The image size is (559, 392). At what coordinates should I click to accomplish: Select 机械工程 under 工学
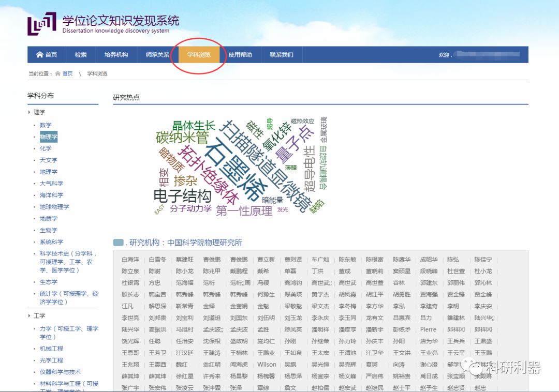click(x=51, y=349)
